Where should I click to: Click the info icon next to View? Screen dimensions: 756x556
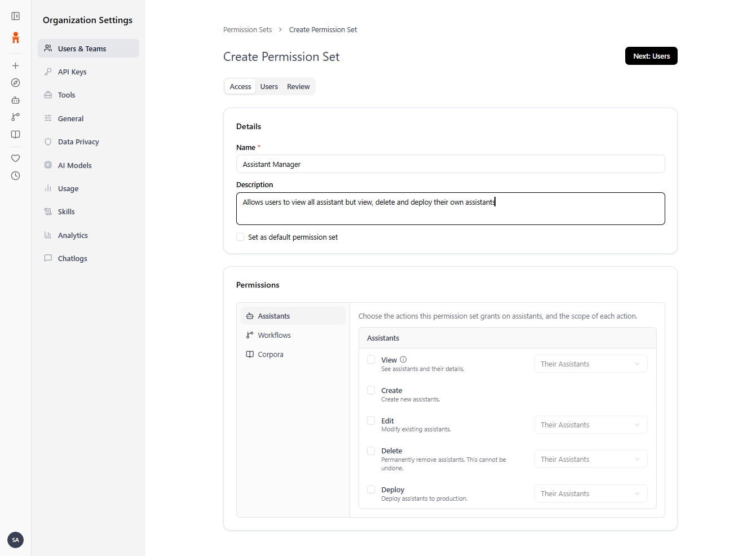(x=403, y=360)
